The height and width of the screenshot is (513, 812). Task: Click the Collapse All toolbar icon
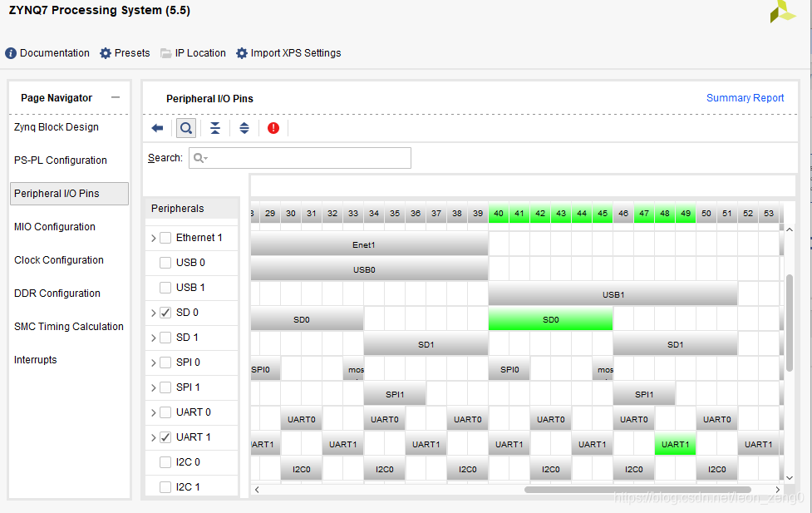215,128
